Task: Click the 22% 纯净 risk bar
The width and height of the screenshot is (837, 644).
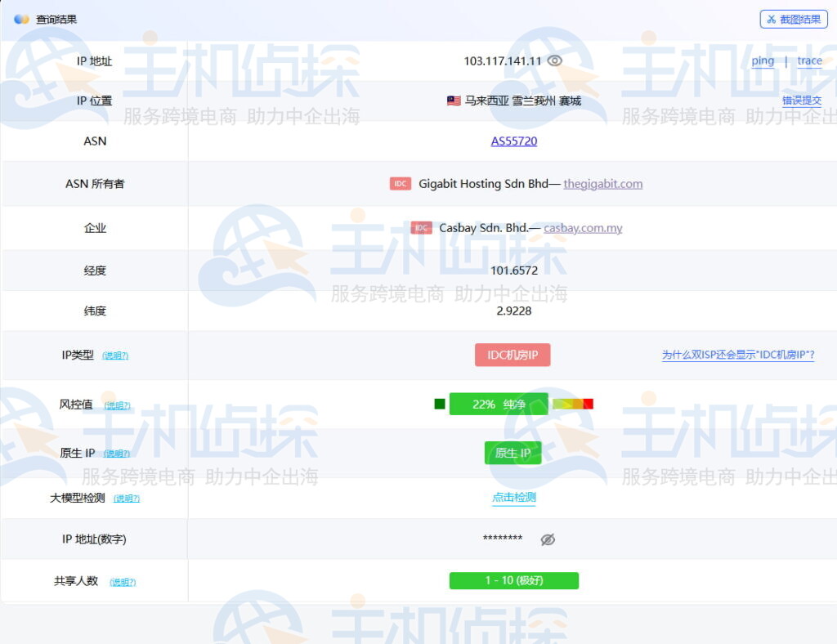Action: [499, 404]
